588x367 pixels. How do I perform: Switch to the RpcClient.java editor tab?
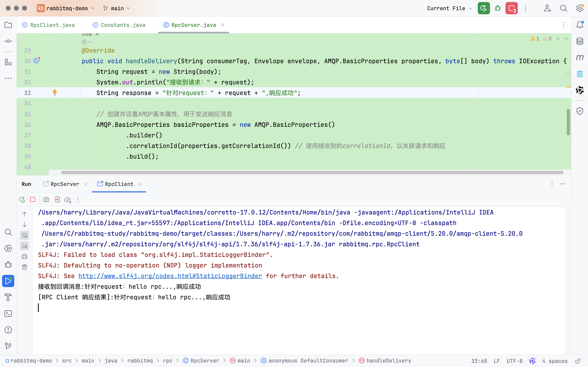pos(52,25)
